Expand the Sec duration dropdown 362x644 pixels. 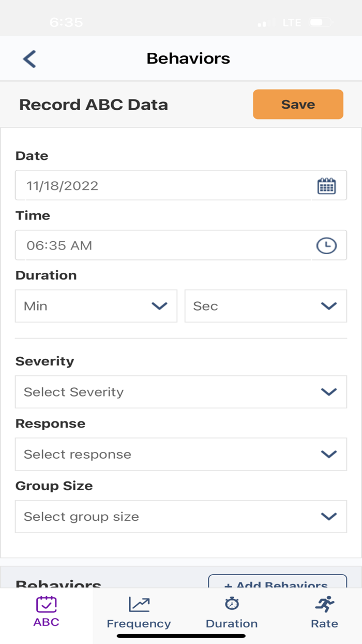click(265, 306)
